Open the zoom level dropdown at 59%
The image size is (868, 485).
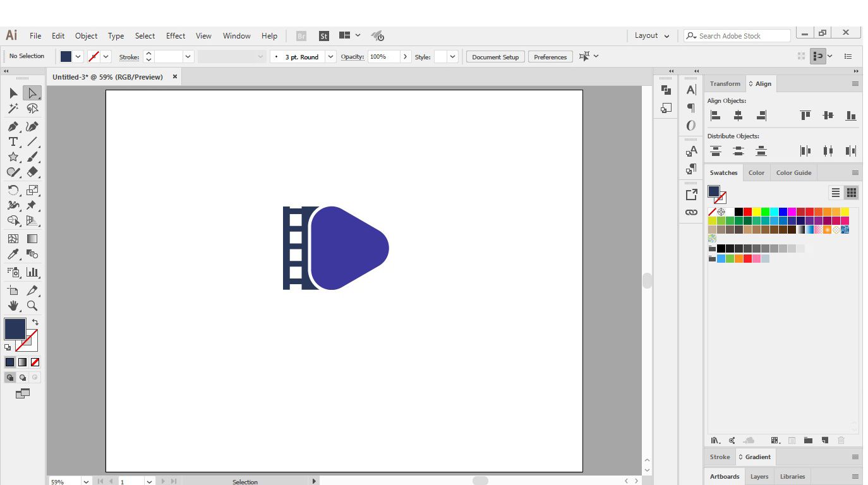point(86,481)
